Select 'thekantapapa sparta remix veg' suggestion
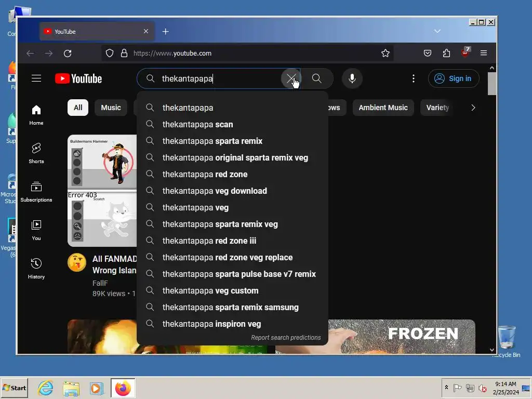The width and height of the screenshot is (532, 399). (x=232, y=224)
